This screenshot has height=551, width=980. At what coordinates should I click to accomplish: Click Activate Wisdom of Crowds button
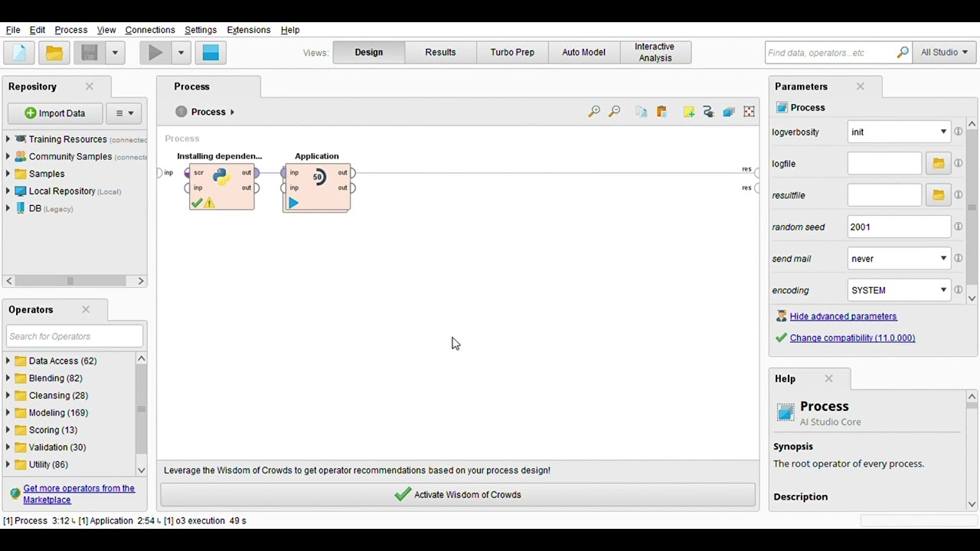458,494
